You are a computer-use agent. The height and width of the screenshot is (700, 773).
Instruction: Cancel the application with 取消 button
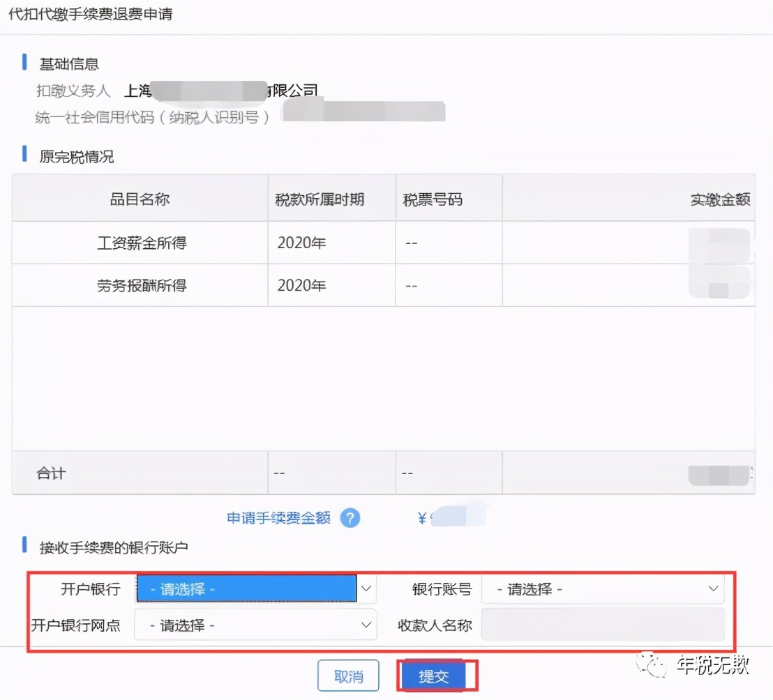coord(348,675)
